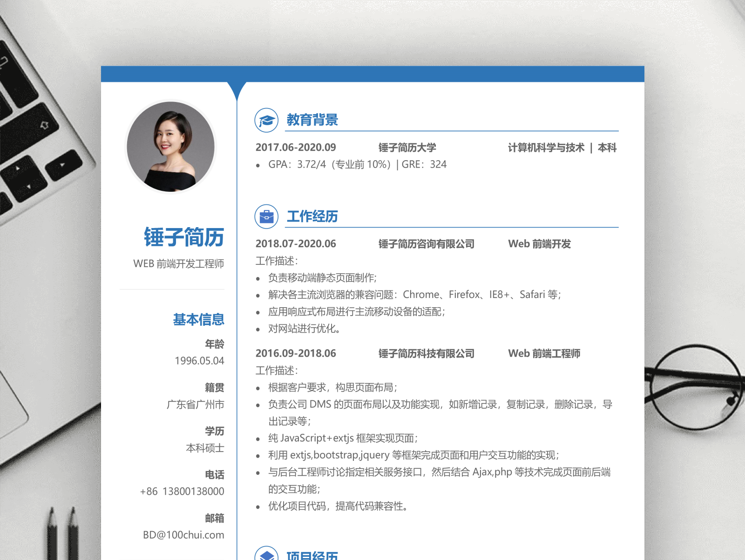Click bullet 根据客户要求，构思页面布局

332,387
